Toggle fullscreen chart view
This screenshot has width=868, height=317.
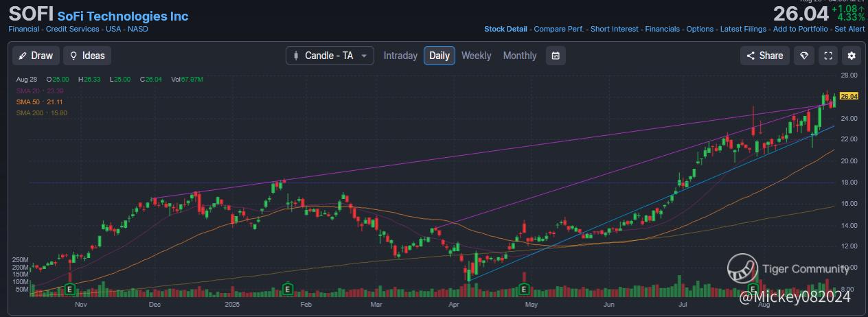828,56
